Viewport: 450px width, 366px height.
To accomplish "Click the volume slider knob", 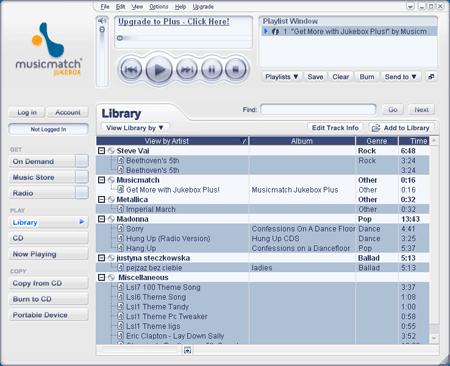I will point(102,29).
